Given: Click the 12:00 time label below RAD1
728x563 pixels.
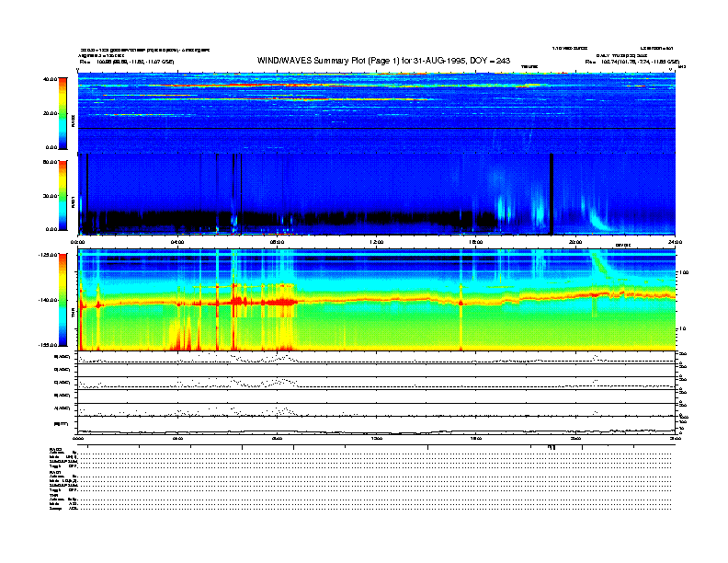Looking at the screenshot, I should (x=377, y=242).
